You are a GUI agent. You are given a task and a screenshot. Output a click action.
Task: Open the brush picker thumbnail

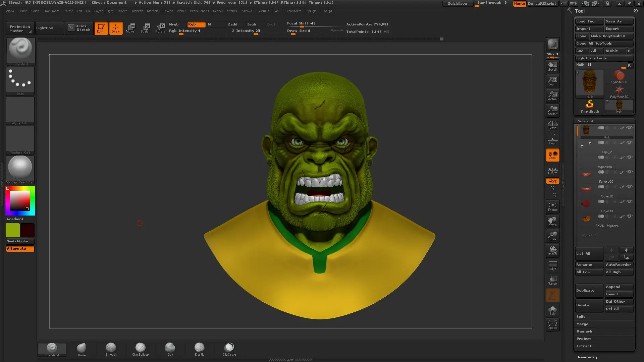20,51
